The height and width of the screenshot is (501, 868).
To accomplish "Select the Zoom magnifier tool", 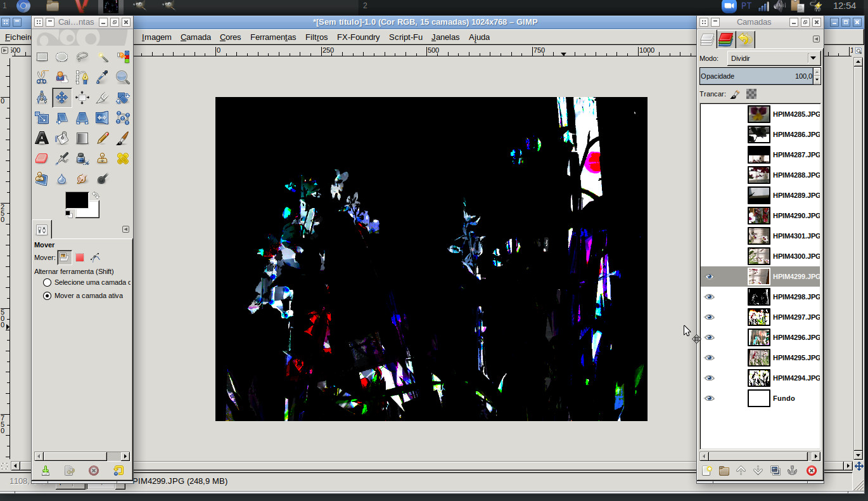I will tap(123, 77).
